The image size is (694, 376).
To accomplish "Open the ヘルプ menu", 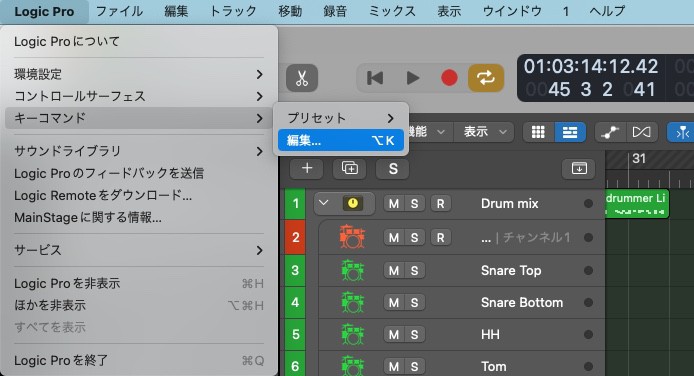I will pos(607,11).
